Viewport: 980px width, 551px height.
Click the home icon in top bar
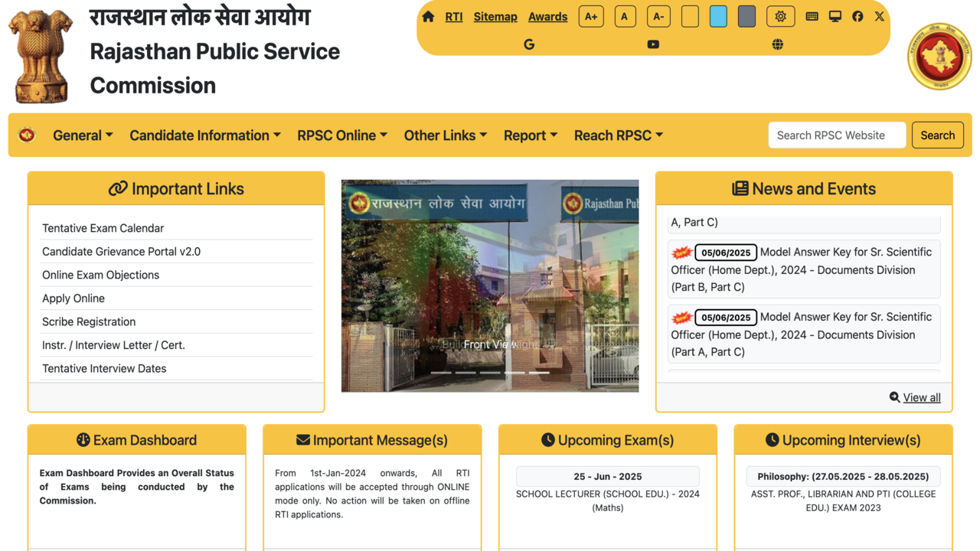point(428,17)
